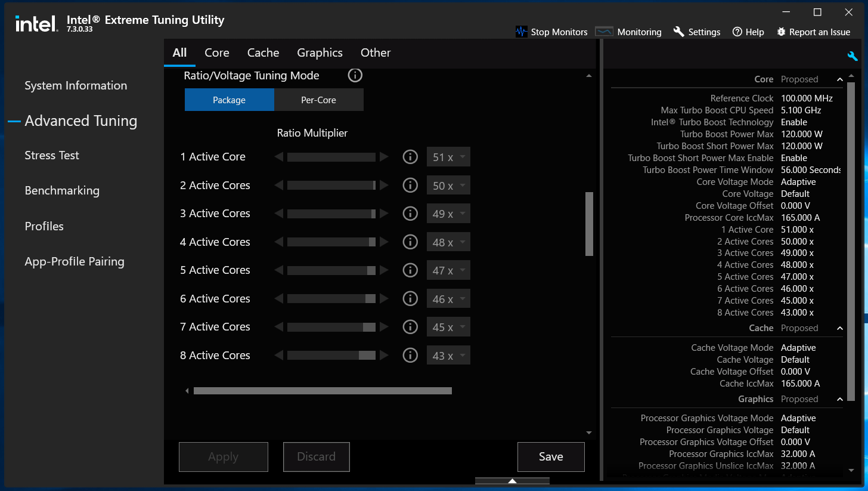868x491 pixels.
Task: Open 3 Active Cores 49 x dropdown
Action: coord(448,214)
